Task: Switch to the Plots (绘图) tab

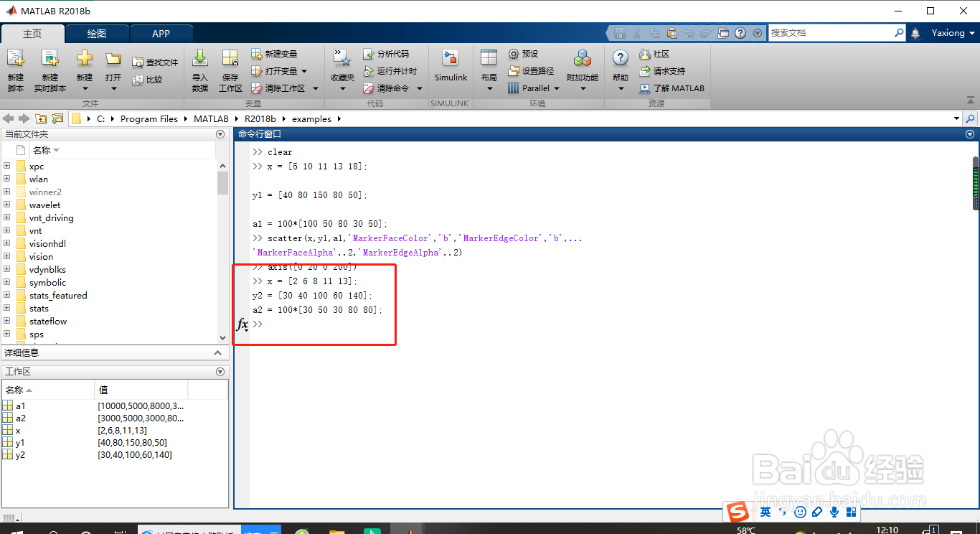Action: (x=97, y=34)
